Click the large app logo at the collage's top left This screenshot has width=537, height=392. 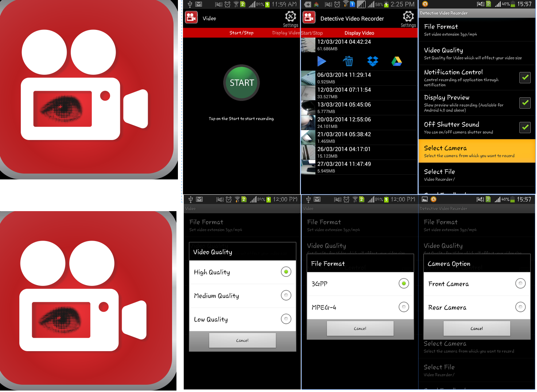pos(89,89)
